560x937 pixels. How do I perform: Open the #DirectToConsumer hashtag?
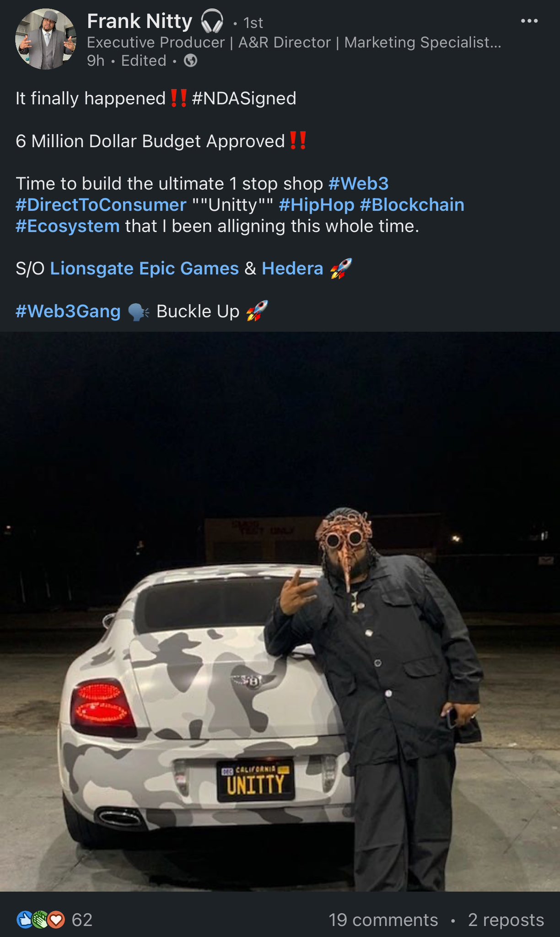[101, 205]
